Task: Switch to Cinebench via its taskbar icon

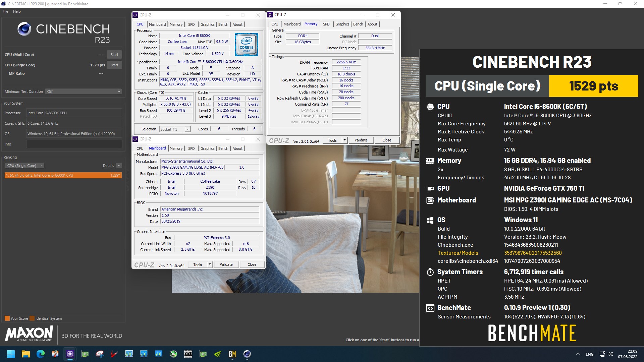Action: (247, 354)
